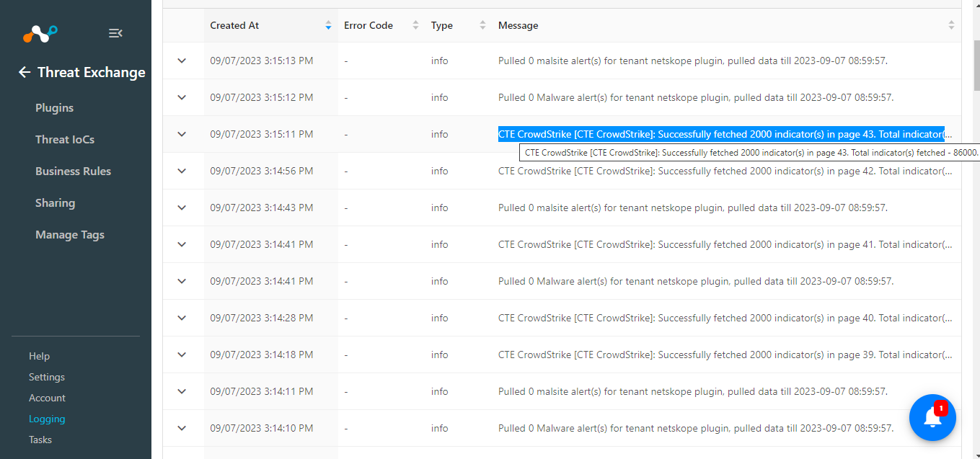Expand the 3:14:11 PM log row
This screenshot has height=459, width=980.
tap(182, 391)
